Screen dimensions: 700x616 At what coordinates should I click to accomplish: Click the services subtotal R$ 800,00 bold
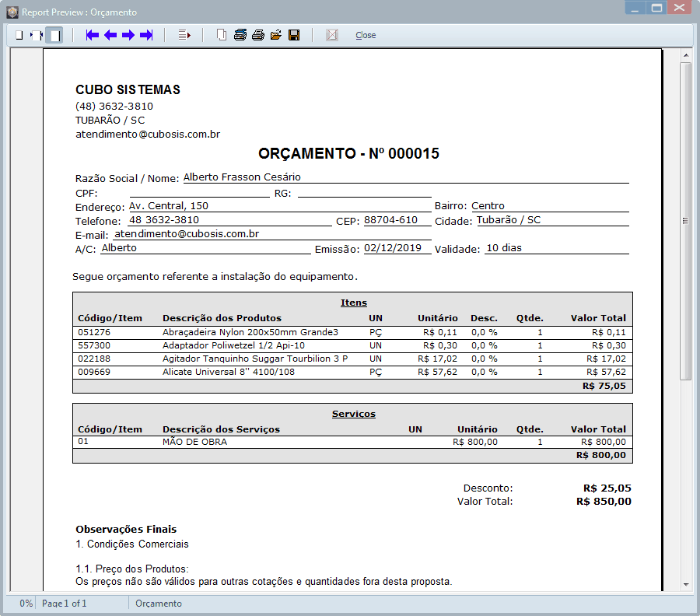601,455
